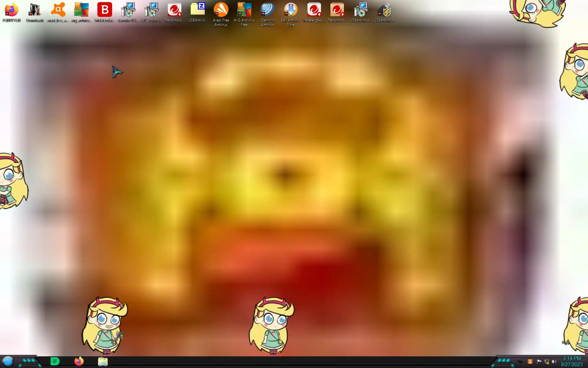
Task: Select the avg_antivirus installer desktop icon
Action: click(x=81, y=11)
